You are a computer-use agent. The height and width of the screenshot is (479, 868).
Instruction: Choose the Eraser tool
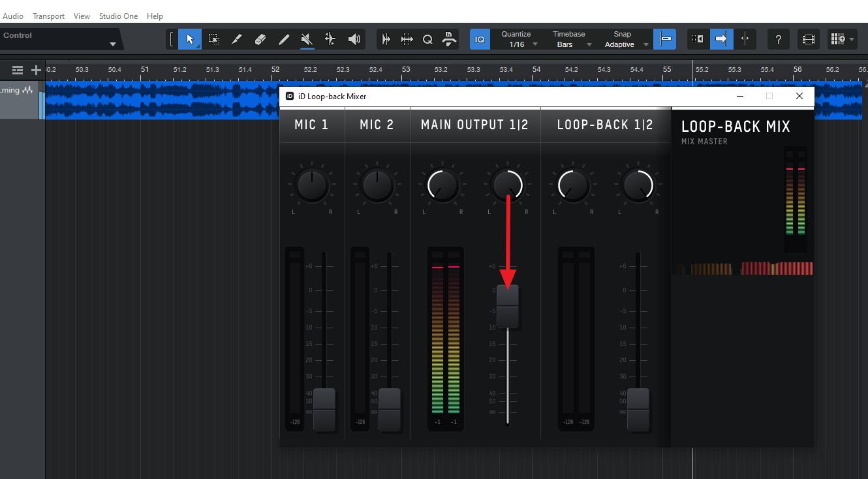[x=260, y=40]
